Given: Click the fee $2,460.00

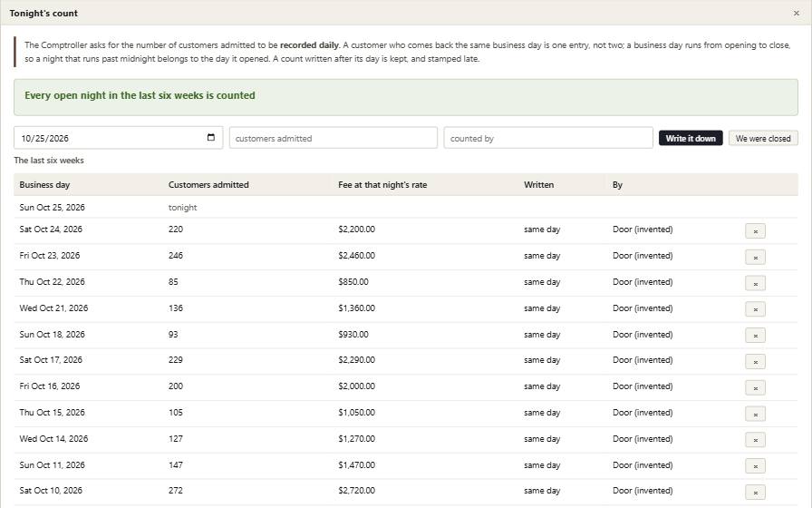Looking at the screenshot, I should coord(356,256).
